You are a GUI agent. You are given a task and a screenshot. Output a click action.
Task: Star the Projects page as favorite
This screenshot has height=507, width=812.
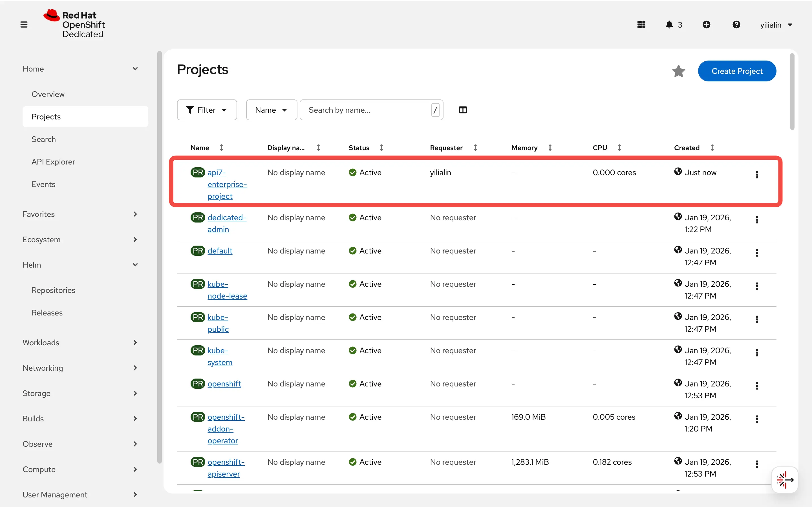678,71
